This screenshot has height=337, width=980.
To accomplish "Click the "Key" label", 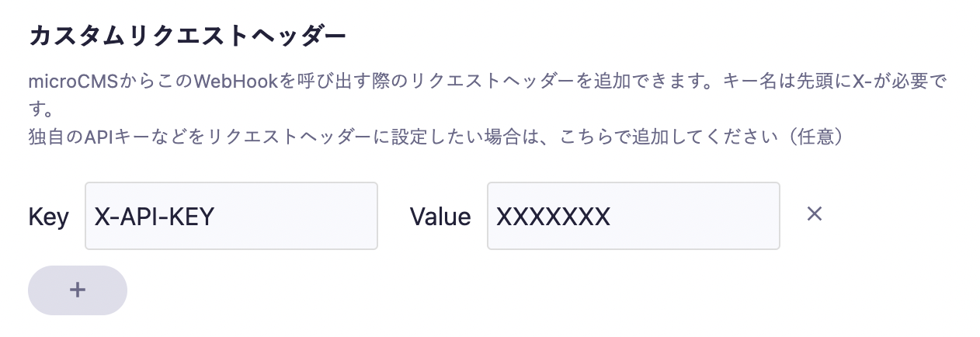I will point(48,217).
